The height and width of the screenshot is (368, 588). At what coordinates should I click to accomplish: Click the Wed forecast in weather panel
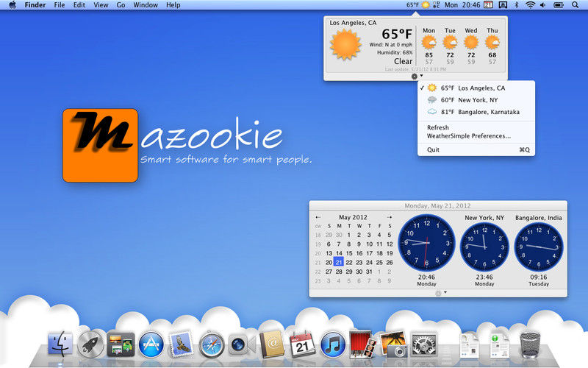(471, 46)
